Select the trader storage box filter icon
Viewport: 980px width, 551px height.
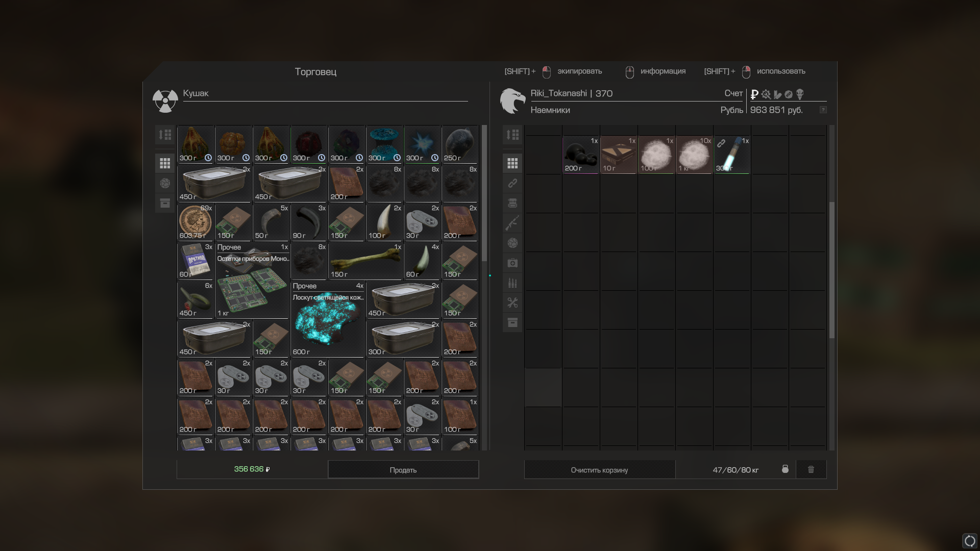tap(165, 203)
